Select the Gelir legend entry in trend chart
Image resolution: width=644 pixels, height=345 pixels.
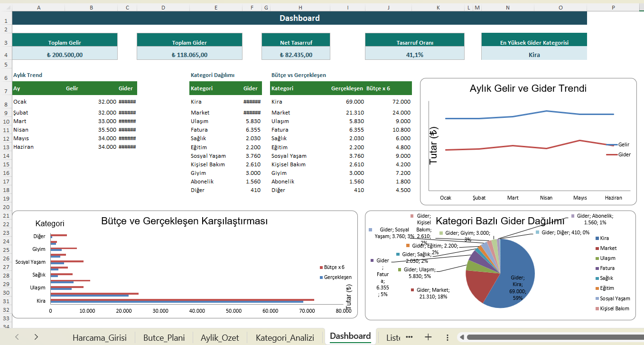[x=618, y=144]
